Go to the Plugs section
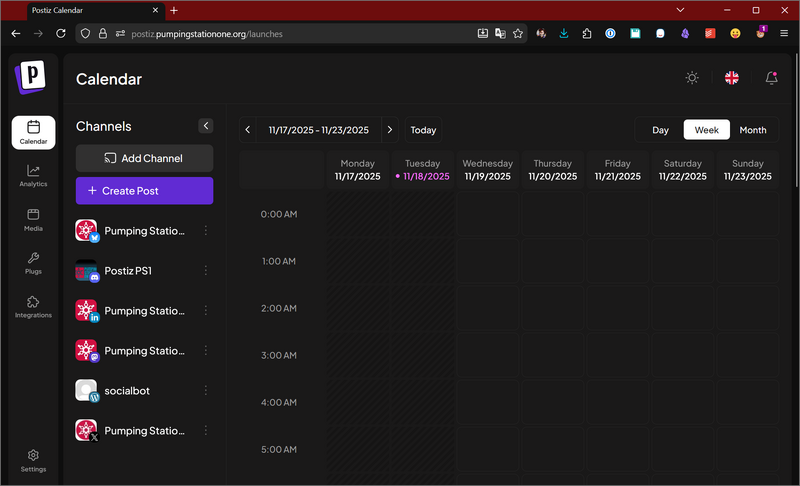Screen dimensions: 800x486 click(x=33, y=262)
